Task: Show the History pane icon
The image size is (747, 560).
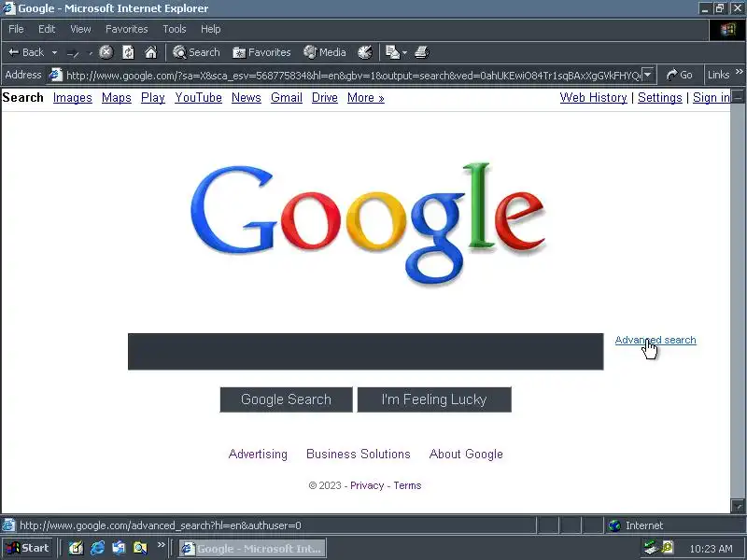Action: click(365, 52)
